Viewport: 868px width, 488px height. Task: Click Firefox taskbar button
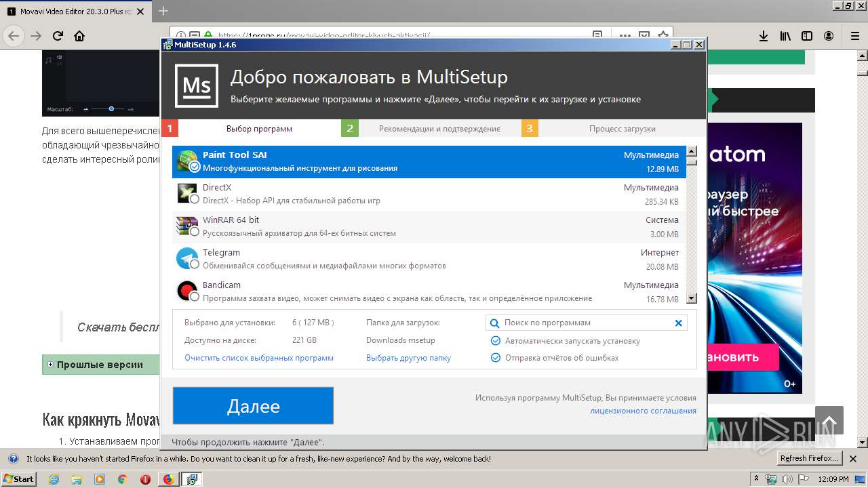coord(168,479)
